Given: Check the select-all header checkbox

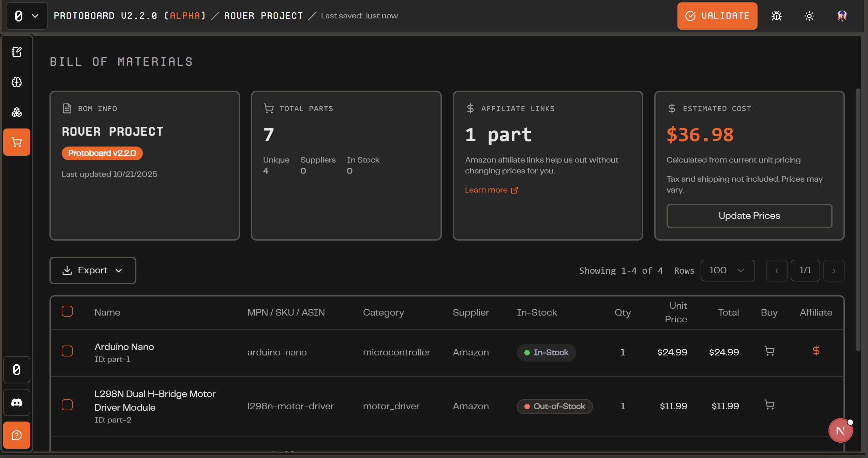Looking at the screenshot, I should point(67,311).
